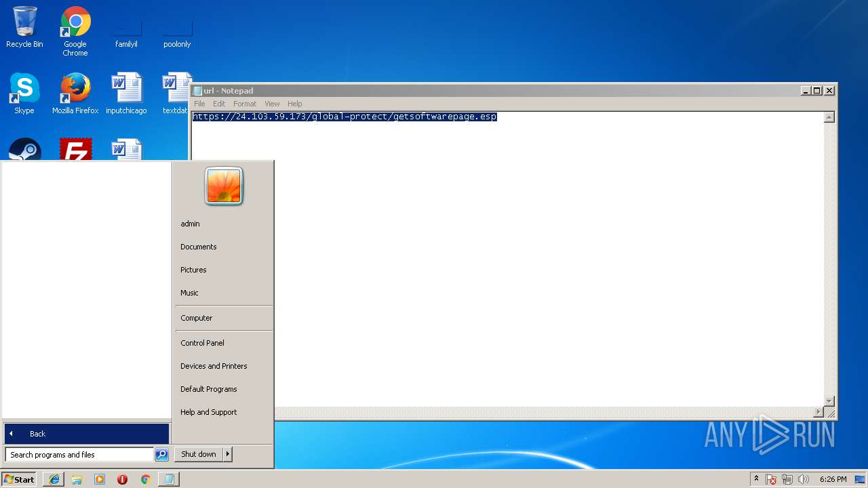Click the Action Center flag tray icon
Image resolution: width=868 pixels, height=488 pixels.
771,479
